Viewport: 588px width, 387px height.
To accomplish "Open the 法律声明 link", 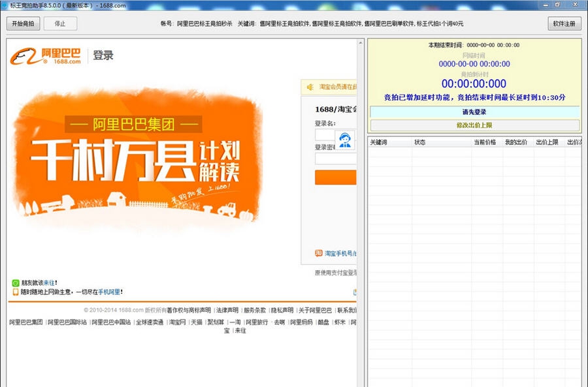I will point(227,310).
